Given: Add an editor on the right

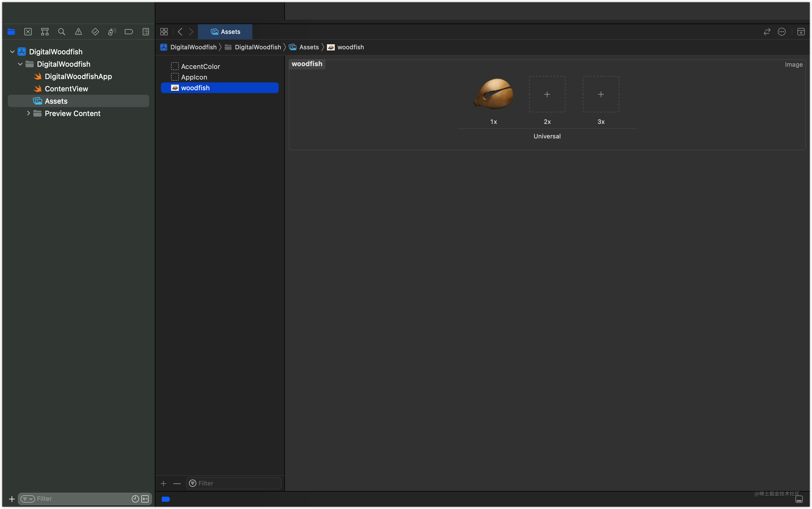Looking at the screenshot, I should click(801, 32).
